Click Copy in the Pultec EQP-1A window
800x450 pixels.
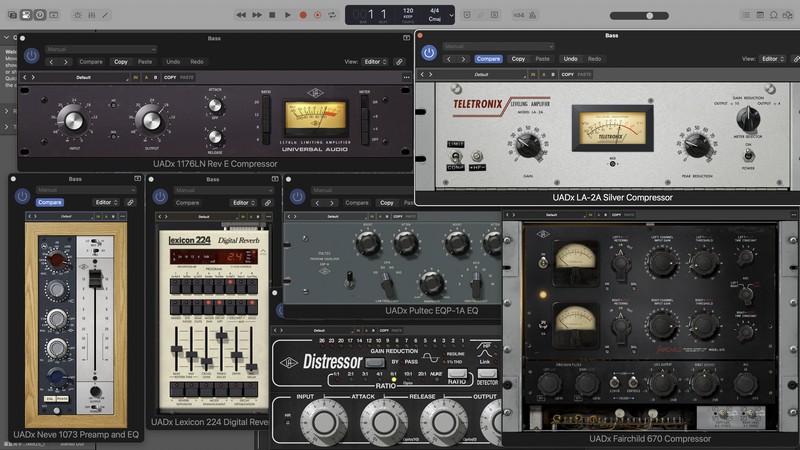(x=387, y=203)
